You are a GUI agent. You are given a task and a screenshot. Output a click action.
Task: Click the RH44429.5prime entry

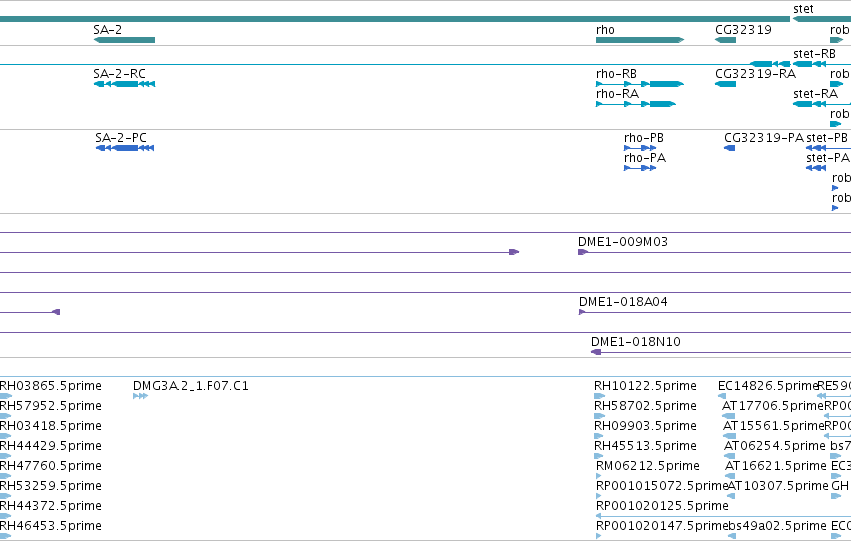point(50,446)
